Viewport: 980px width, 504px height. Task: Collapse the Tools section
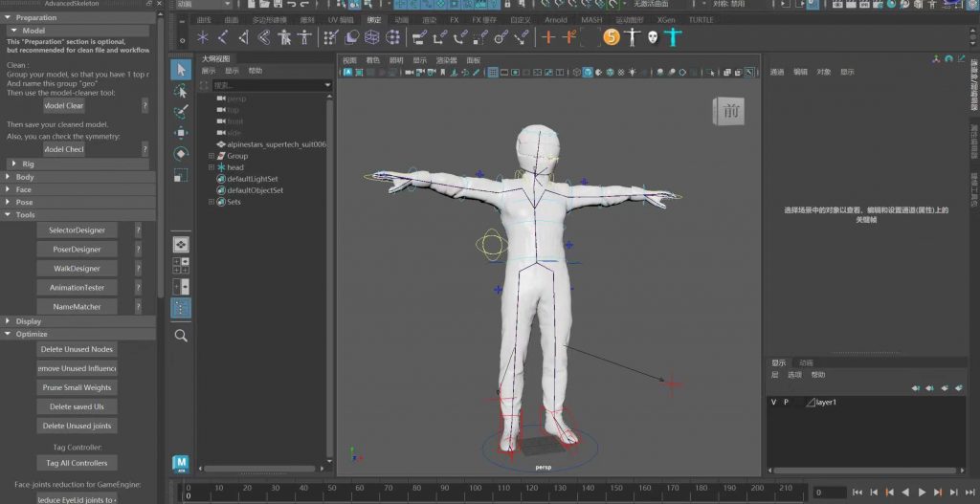6,215
